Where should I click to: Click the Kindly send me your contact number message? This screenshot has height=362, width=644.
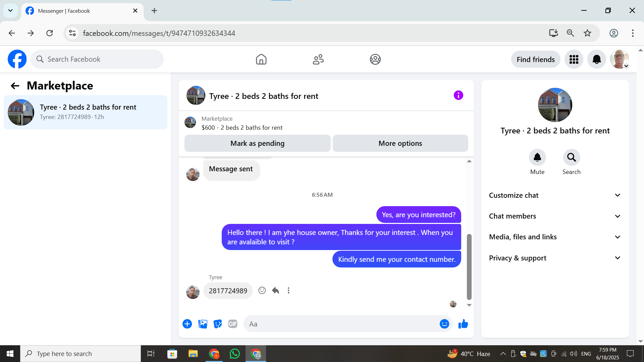(397, 259)
